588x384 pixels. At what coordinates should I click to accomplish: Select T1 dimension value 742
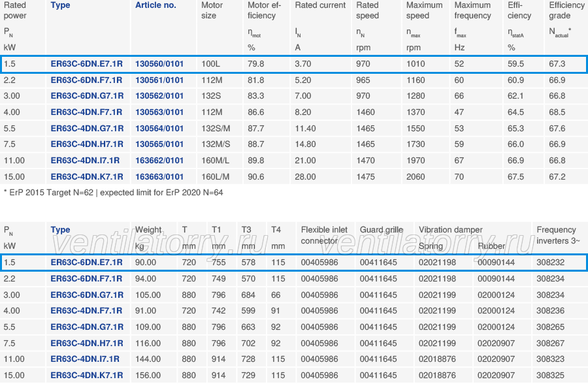tap(219, 311)
